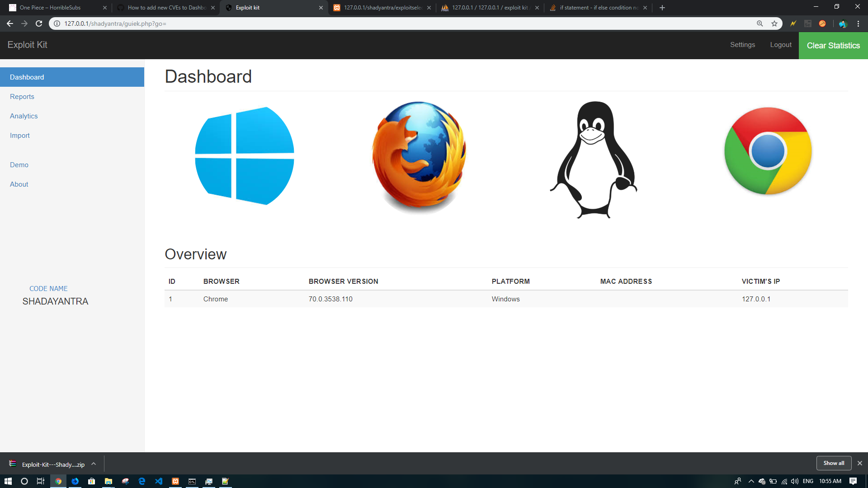868x488 pixels.
Task: Open Import in the sidebar
Action: [x=20, y=136]
